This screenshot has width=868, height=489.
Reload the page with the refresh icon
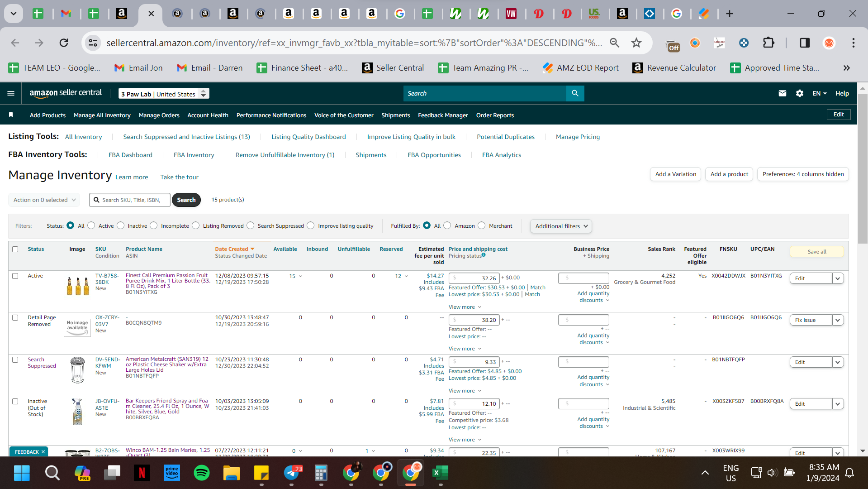[x=64, y=43]
